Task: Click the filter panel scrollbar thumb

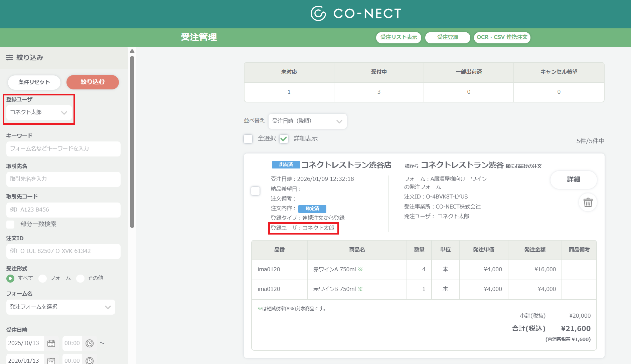Action: point(132,142)
